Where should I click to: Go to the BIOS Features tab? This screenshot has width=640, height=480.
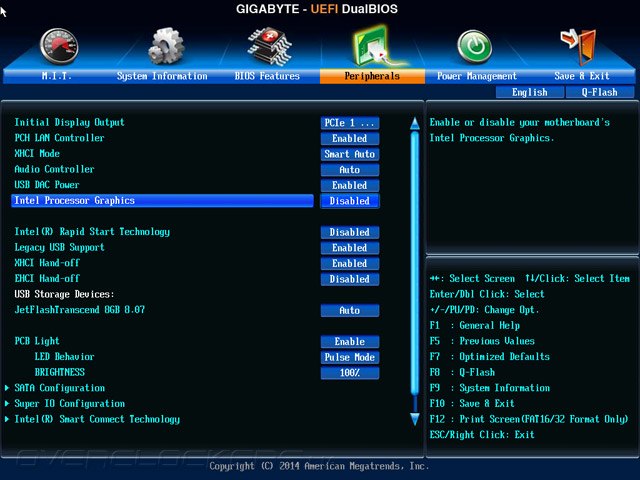(267, 76)
